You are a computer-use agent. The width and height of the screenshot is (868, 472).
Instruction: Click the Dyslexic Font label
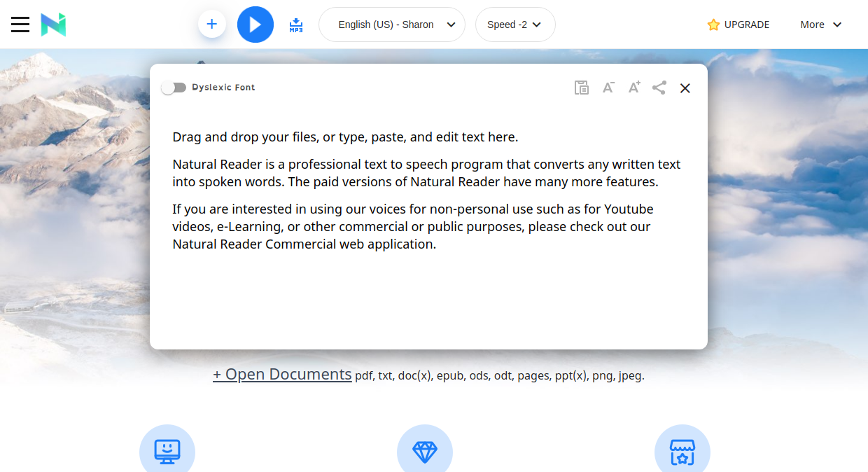[x=223, y=88]
